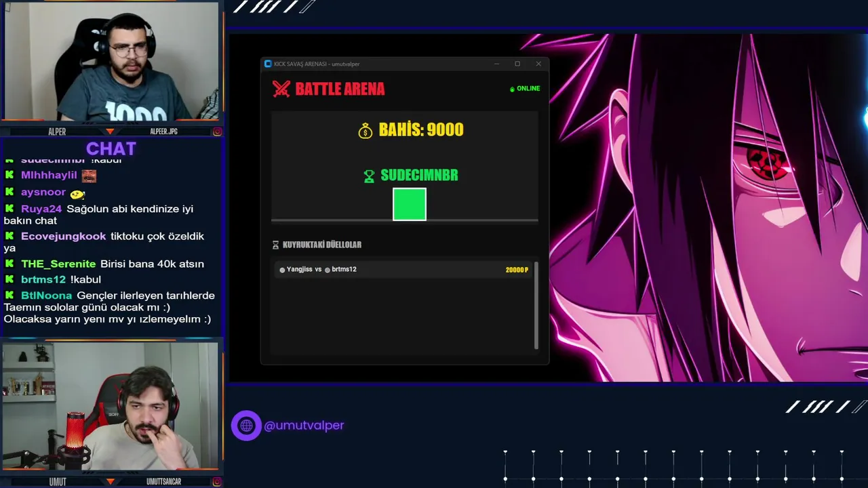This screenshot has height=488, width=868.
Task: Click the KUYRUKTAKI DÜELLOLAR heading
Action: [322, 245]
